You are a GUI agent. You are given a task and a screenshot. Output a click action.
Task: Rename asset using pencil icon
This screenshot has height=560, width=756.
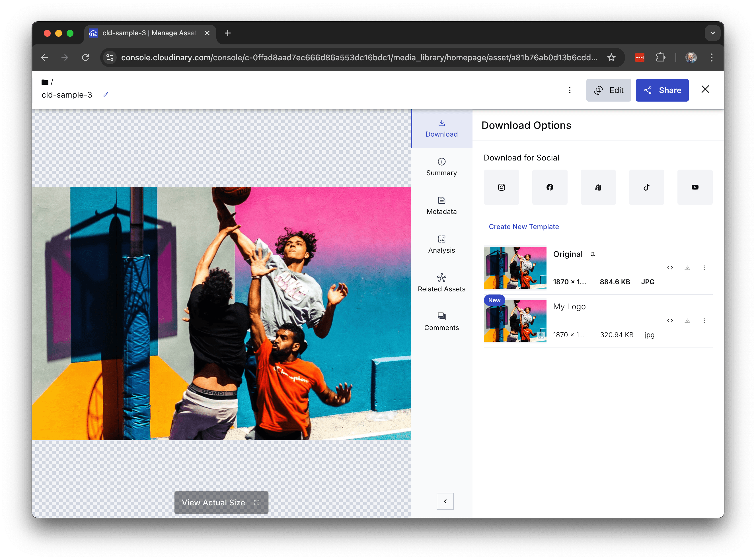click(105, 95)
